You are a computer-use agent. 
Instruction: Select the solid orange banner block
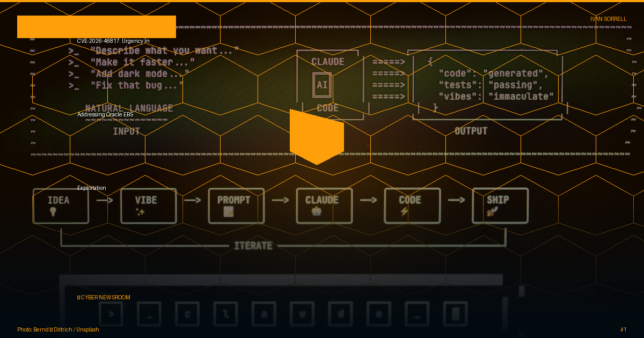(97, 27)
